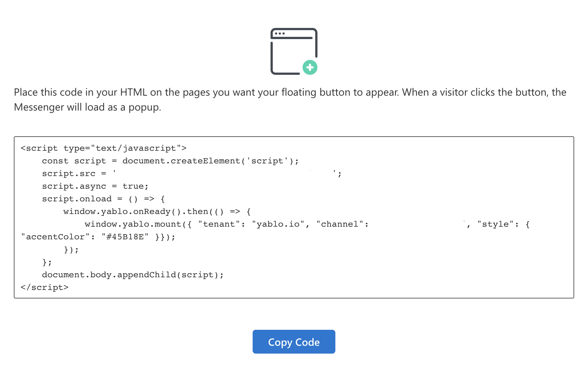The height and width of the screenshot is (367, 588).
Task: Click the "window.yablo.mount" code line
Action: click(x=307, y=224)
